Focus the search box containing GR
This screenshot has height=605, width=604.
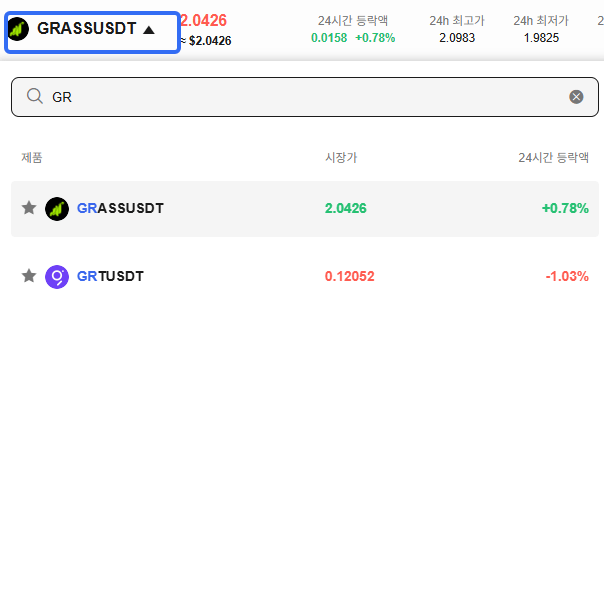305,97
